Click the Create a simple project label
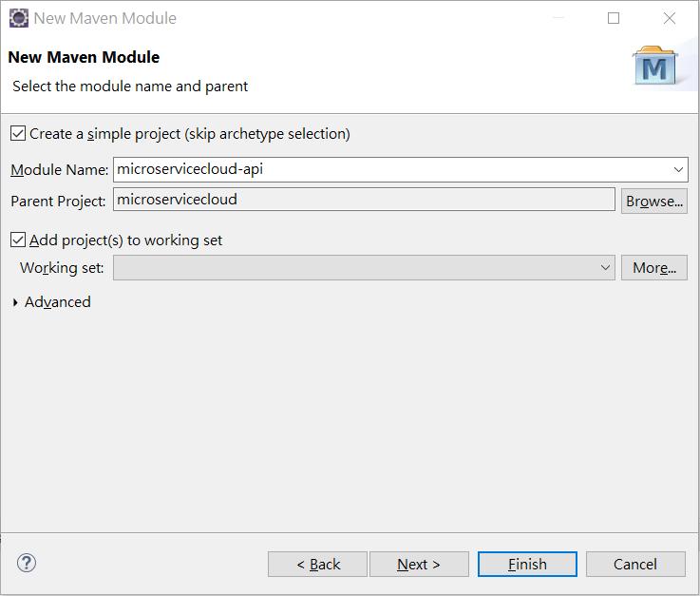The image size is (700, 596). point(190,134)
